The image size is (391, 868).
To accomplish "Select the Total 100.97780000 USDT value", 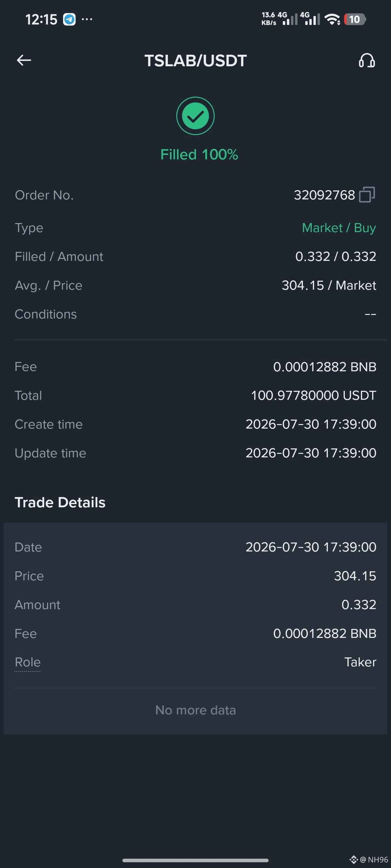I will tap(313, 395).
